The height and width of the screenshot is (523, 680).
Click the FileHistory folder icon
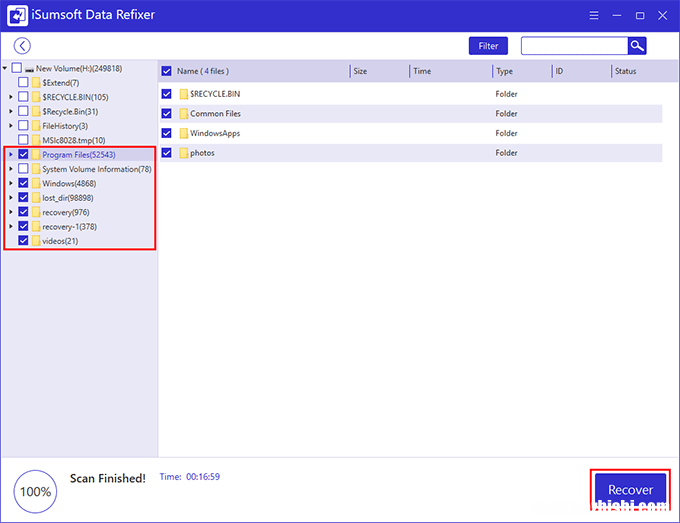pos(36,126)
